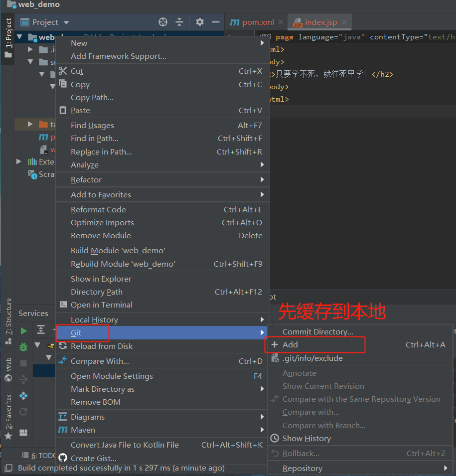Open the Web side tab
This screenshot has width=456, height=476.
[x=8, y=369]
